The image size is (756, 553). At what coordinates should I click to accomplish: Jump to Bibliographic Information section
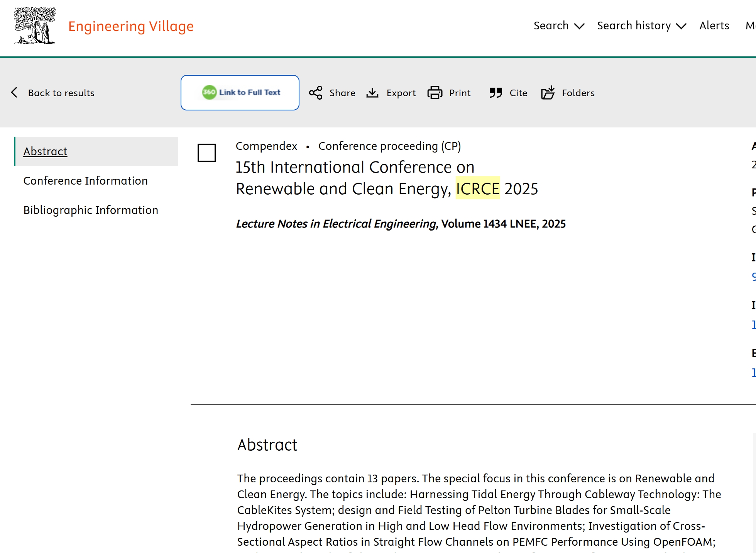click(91, 210)
